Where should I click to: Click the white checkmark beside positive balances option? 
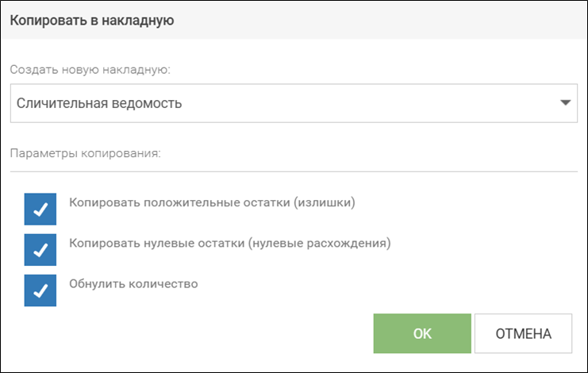pyautogui.click(x=40, y=210)
